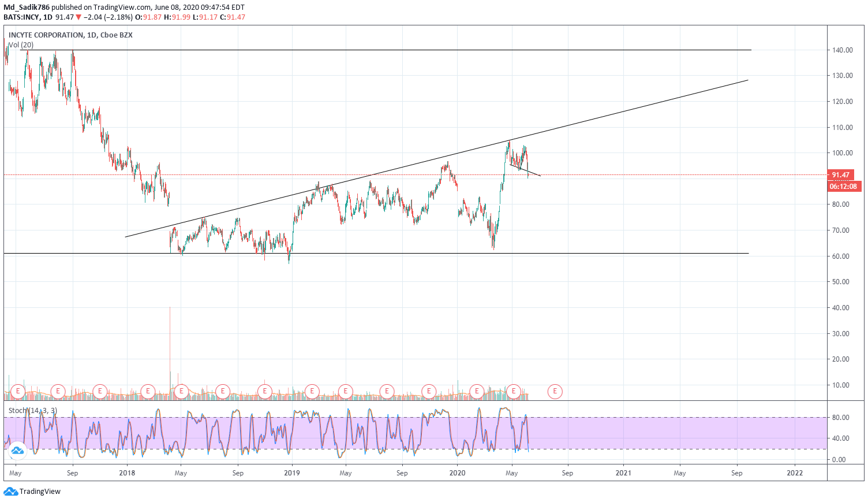Click the 30.00 price axis label

point(841,334)
